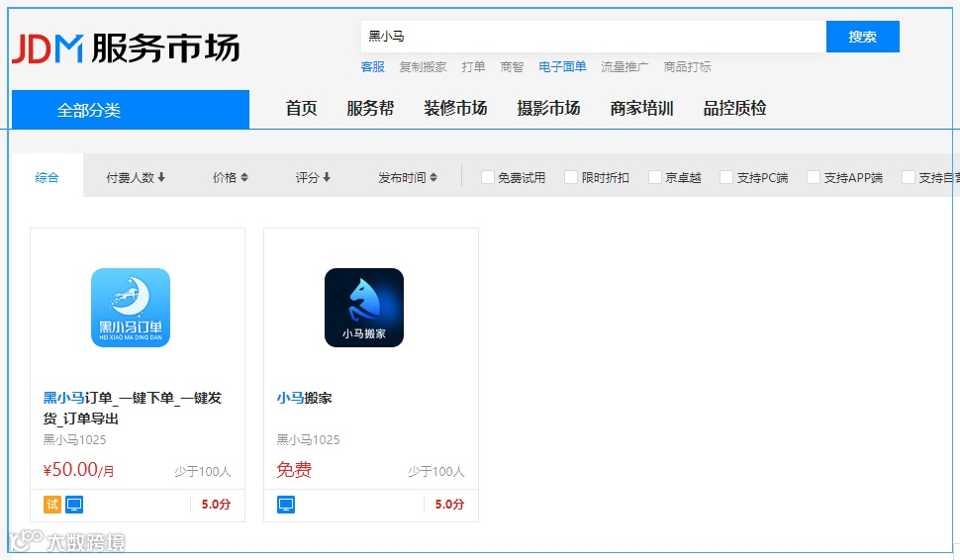Click 5.0分 rating on 小马搬家 card
The height and width of the screenshot is (560, 960).
449,505
